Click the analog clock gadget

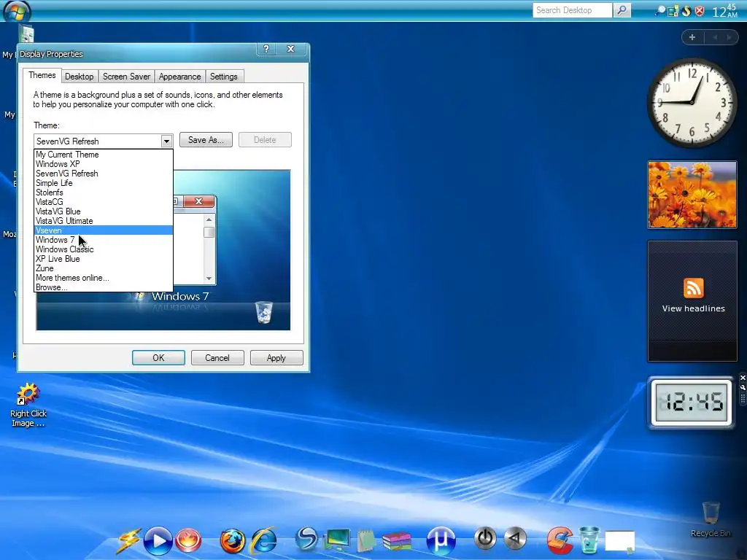pyautogui.click(x=692, y=102)
